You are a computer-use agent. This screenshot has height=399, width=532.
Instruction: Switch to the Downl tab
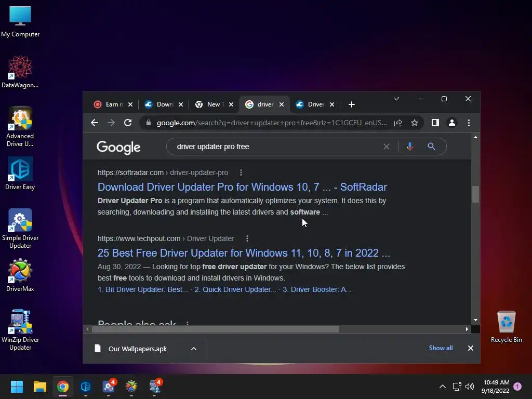pyautogui.click(x=159, y=104)
